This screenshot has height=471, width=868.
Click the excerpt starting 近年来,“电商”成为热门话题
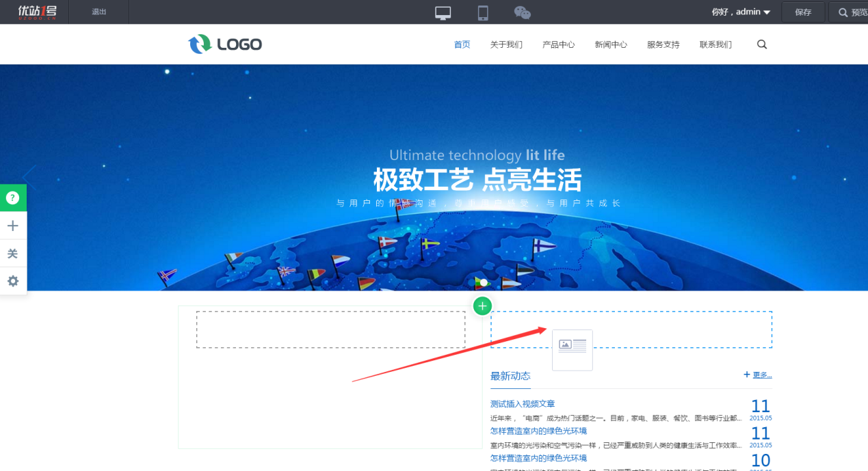pos(616,418)
